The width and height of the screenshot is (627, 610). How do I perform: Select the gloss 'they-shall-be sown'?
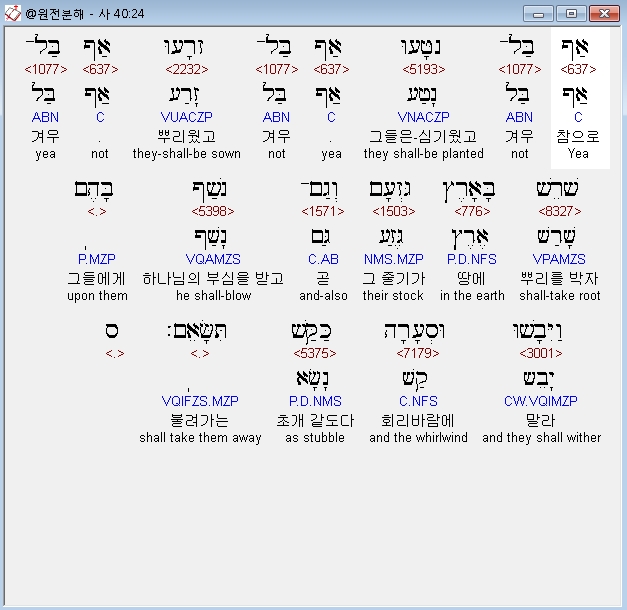point(187,154)
